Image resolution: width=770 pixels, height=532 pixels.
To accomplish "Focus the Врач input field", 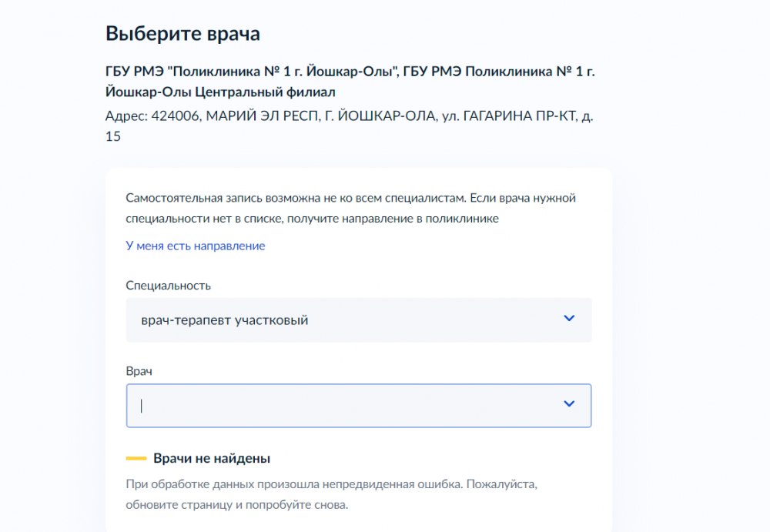I will tap(339, 405).
